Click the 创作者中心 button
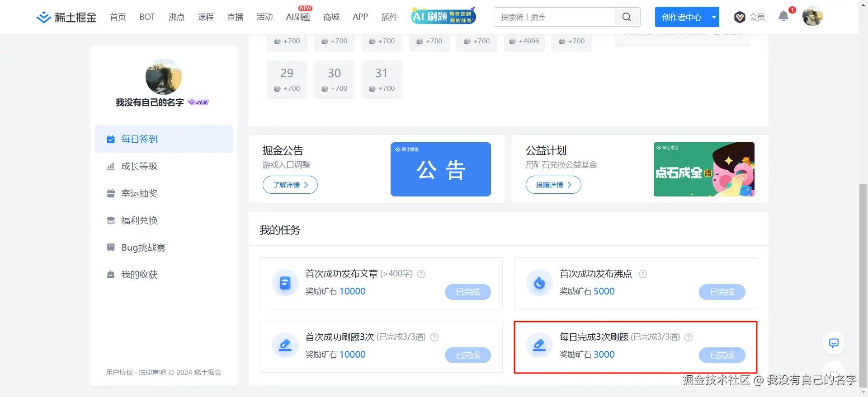 [682, 17]
